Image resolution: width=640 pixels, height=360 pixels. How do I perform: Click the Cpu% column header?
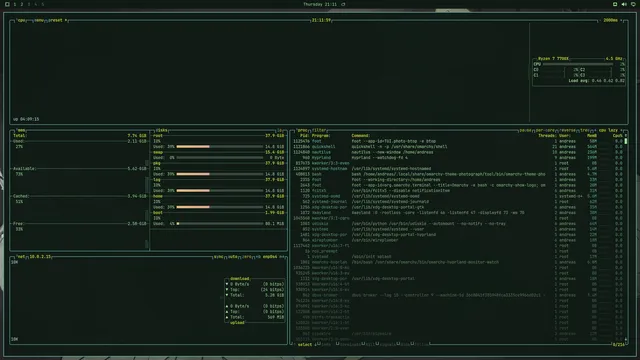(x=618, y=136)
